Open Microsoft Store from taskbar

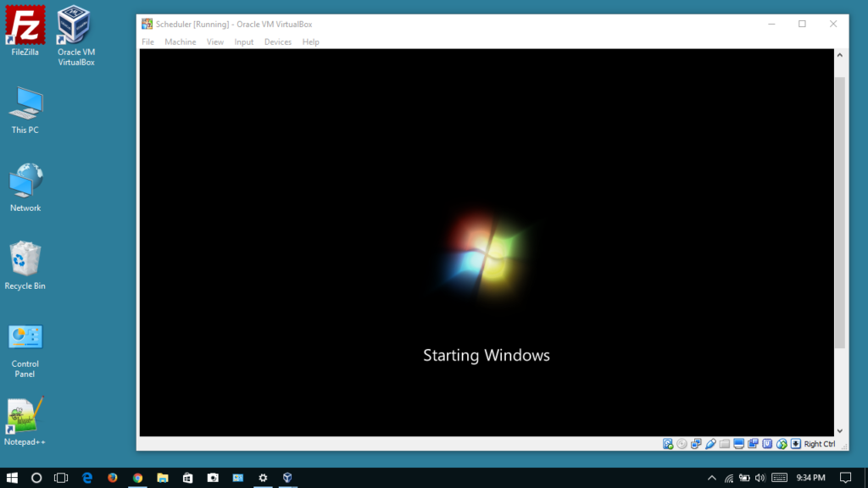[187, 478]
